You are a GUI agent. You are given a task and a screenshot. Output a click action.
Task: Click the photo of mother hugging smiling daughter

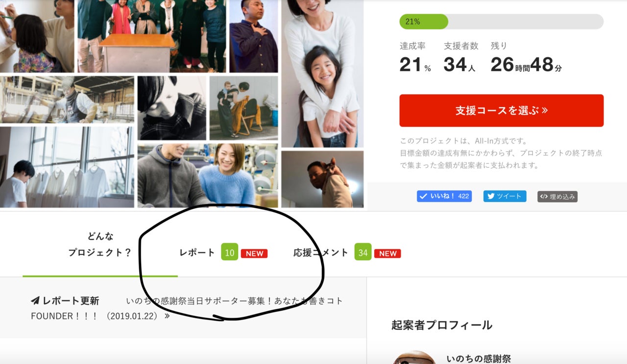click(322, 73)
